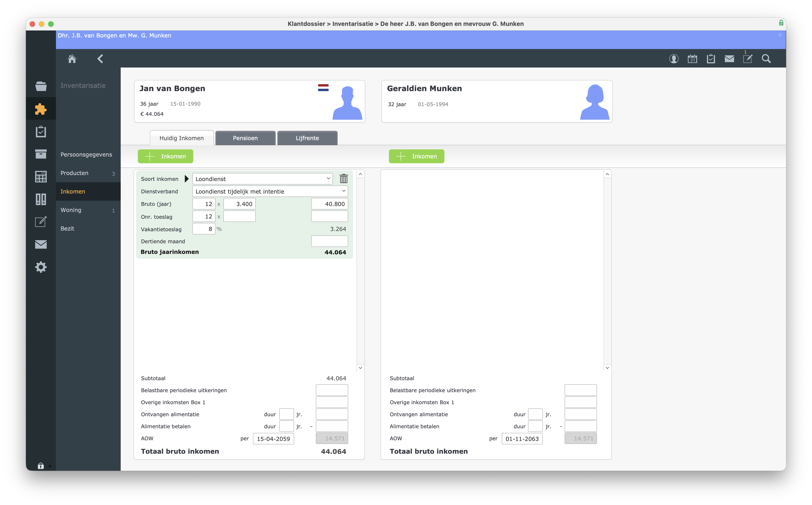812x505 pixels.
Task: Click the padlock icon in sidebar bottom
Action: point(41,466)
